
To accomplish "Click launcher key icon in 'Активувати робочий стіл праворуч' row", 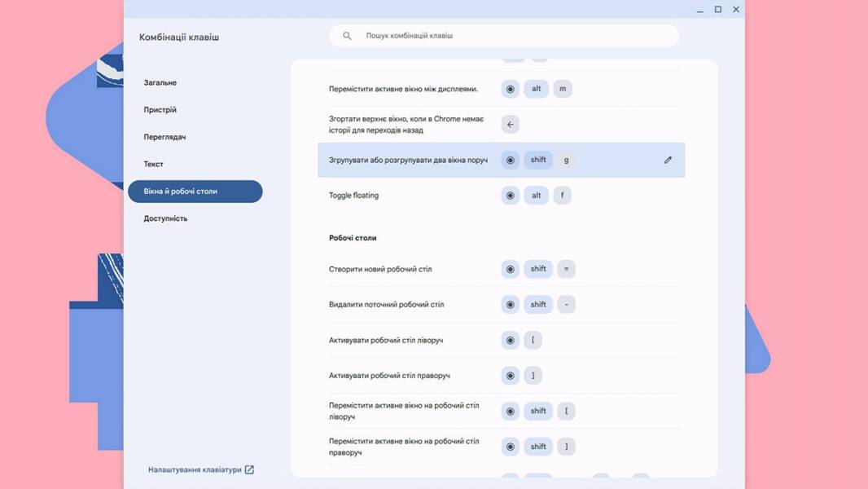I will (511, 376).
